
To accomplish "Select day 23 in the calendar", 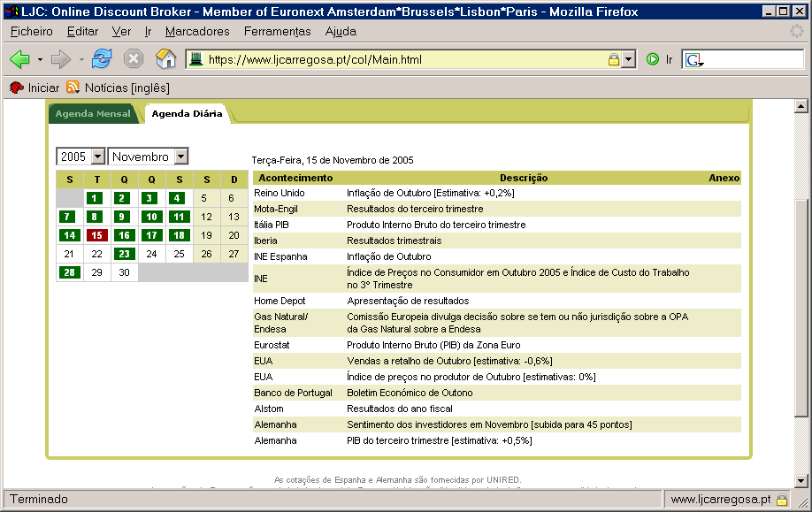I will pos(125,254).
